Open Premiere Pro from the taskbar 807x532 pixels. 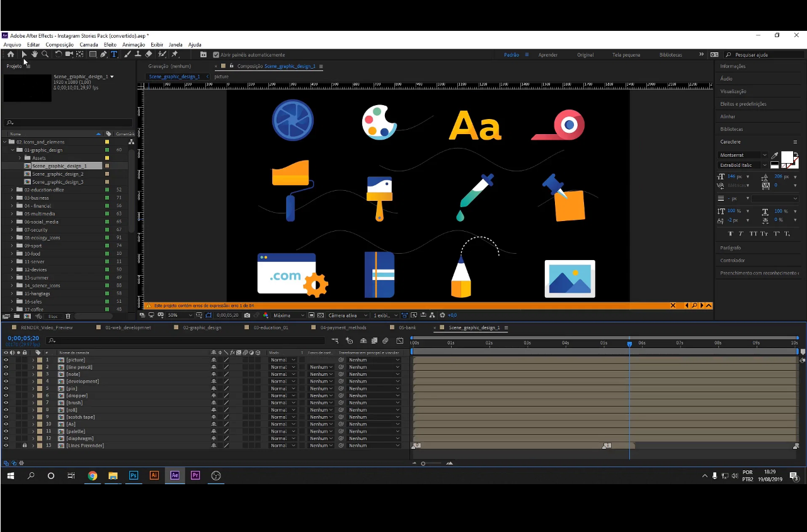click(x=195, y=475)
